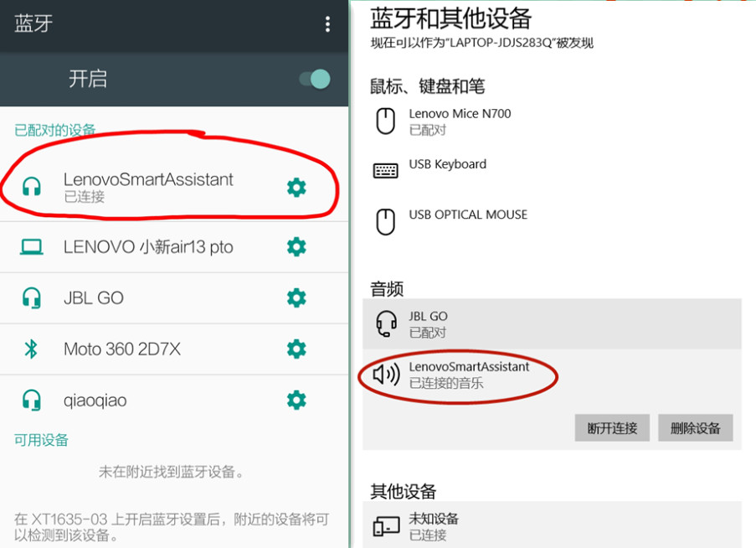Open settings for LENOVO 小新air13 pto
This screenshot has height=548, width=756.
pos(296,246)
